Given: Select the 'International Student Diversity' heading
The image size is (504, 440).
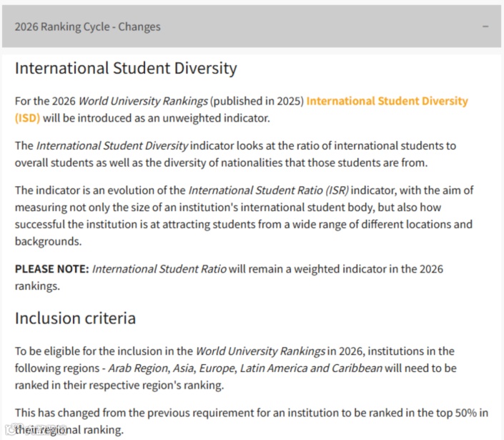Looking at the screenshot, I should click(126, 69).
